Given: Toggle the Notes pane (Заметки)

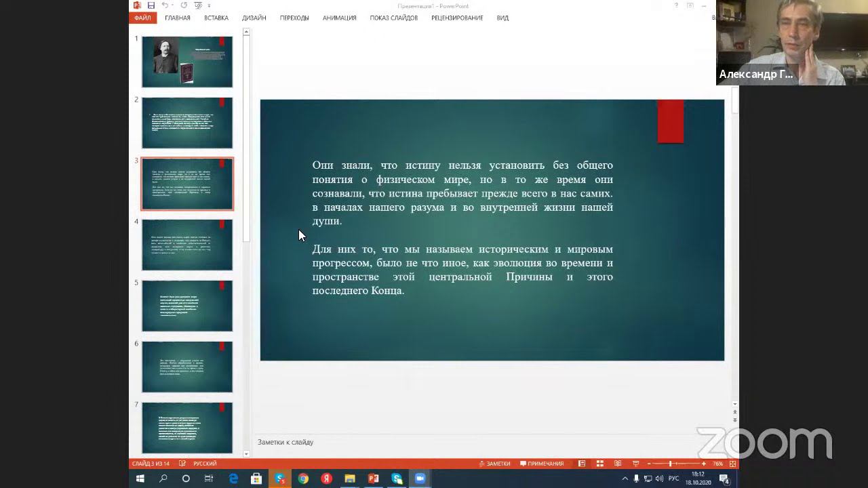Looking at the screenshot, I should click(494, 464).
